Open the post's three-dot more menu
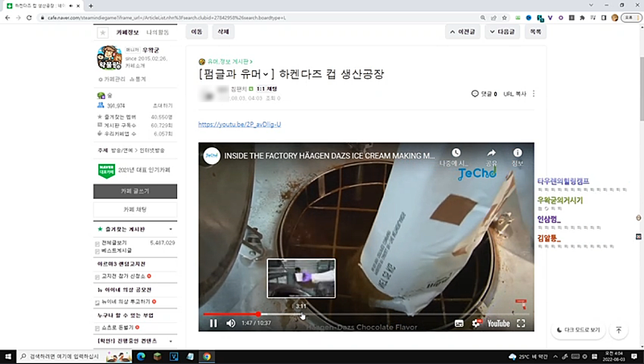 click(534, 93)
